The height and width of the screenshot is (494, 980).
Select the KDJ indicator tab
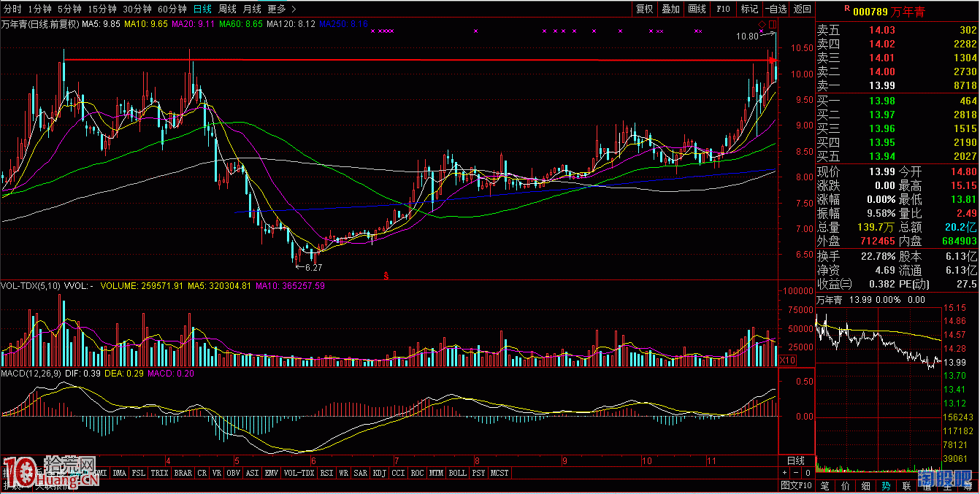pos(379,473)
